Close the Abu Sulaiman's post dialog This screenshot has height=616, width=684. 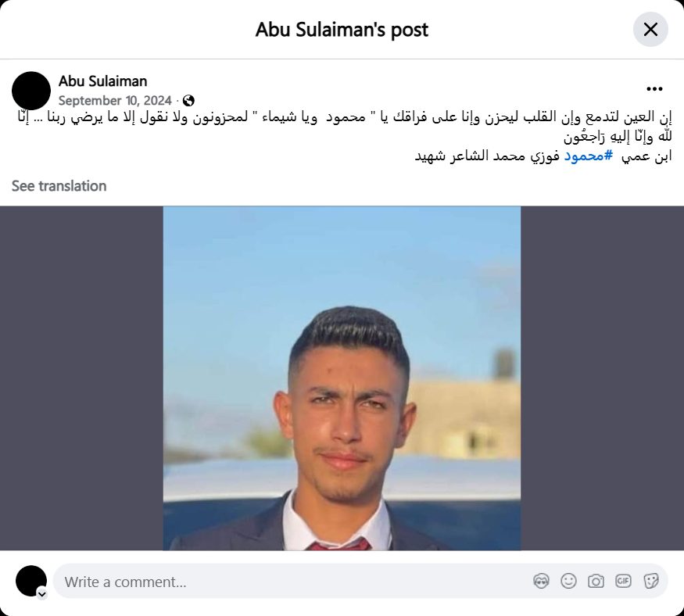coord(650,30)
